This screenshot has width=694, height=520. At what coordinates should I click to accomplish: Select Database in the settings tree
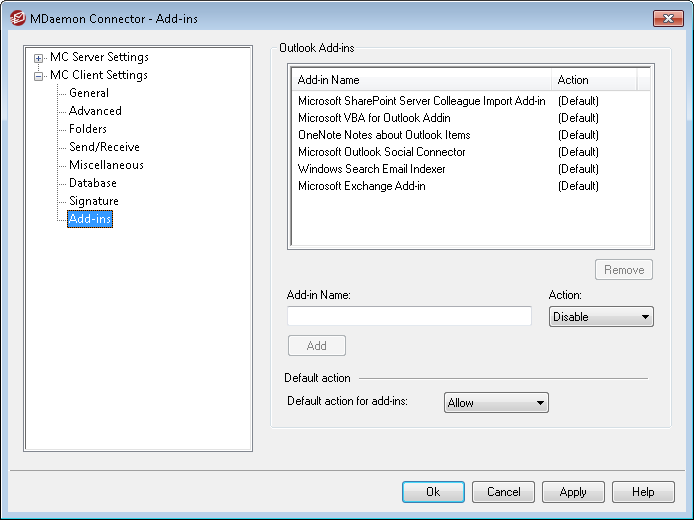point(93,183)
